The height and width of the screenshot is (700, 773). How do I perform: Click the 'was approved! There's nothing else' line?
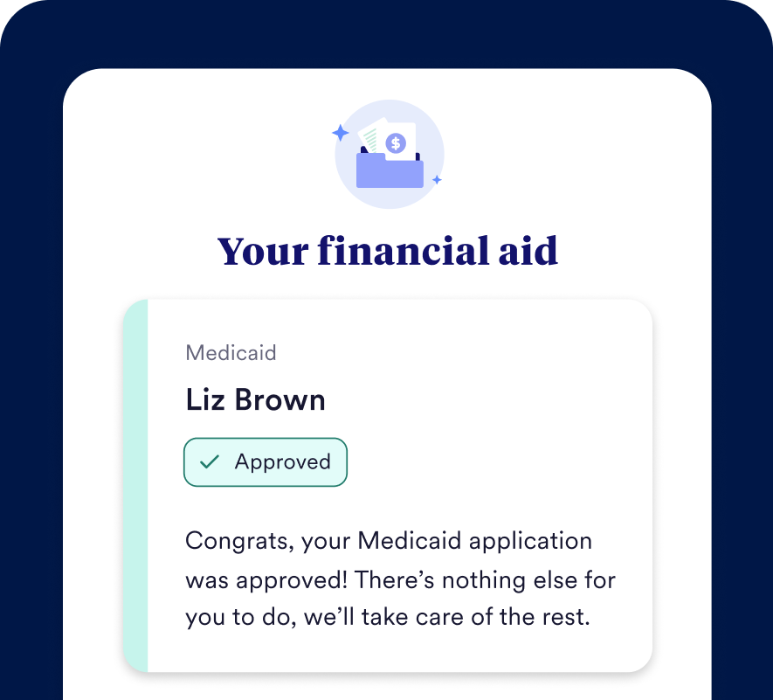[x=400, y=579]
